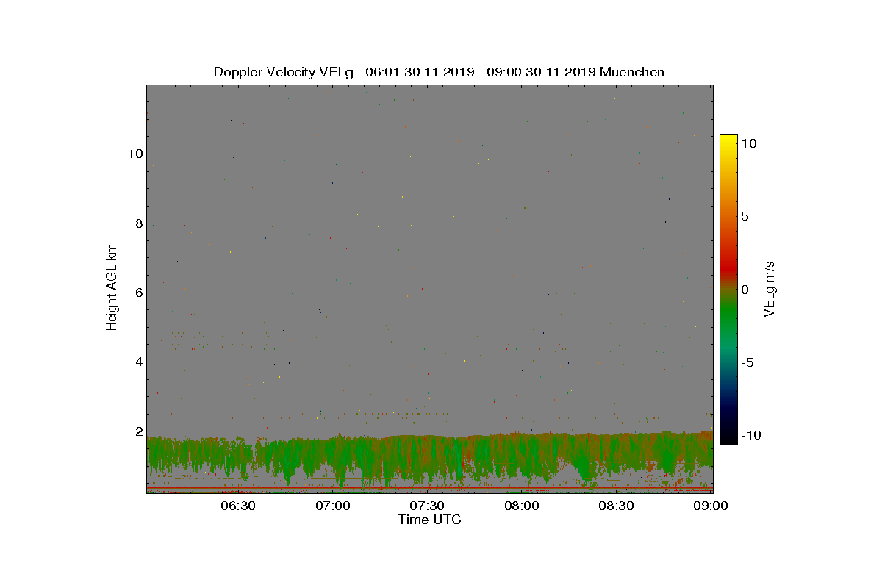Click the colorbar tick value -5

[x=747, y=362]
